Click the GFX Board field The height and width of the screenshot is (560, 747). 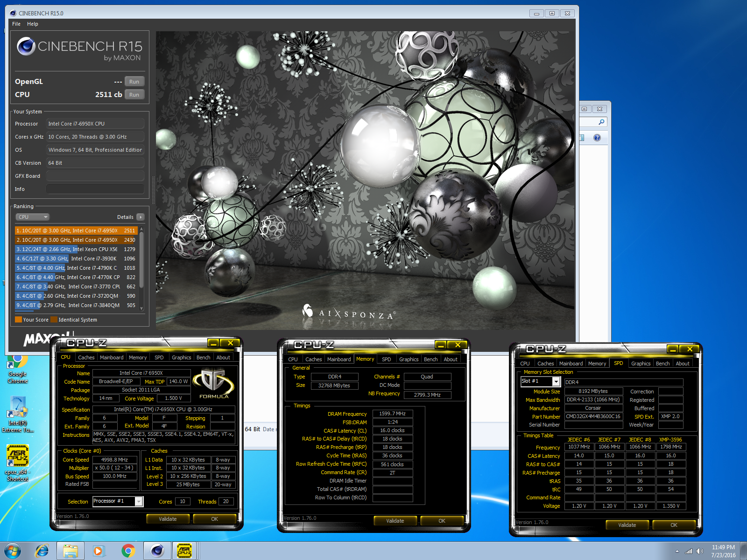click(95, 176)
